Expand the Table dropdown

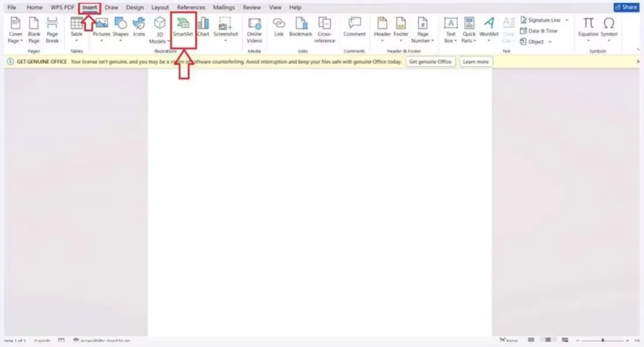pos(76,41)
